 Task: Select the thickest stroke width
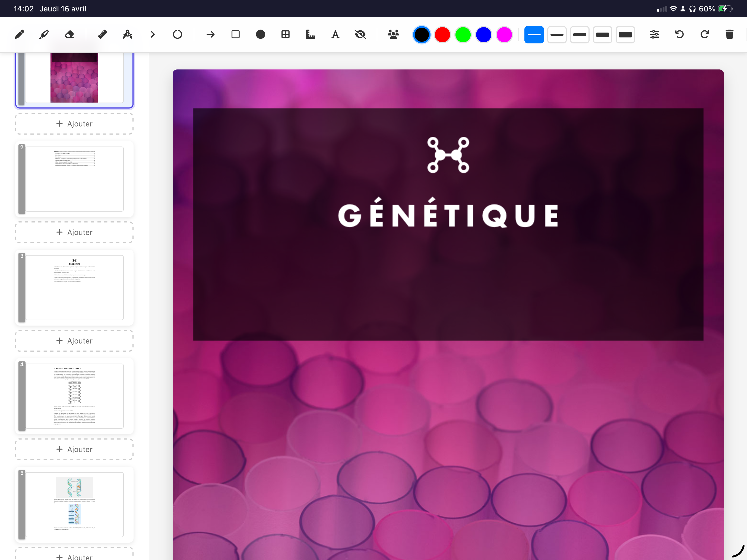tap(625, 35)
